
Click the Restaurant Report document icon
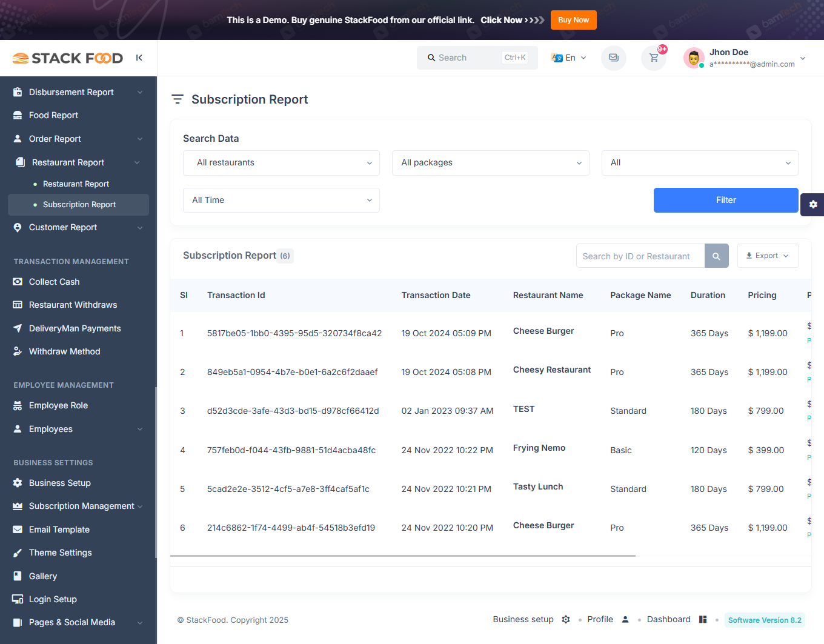[x=21, y=162]
